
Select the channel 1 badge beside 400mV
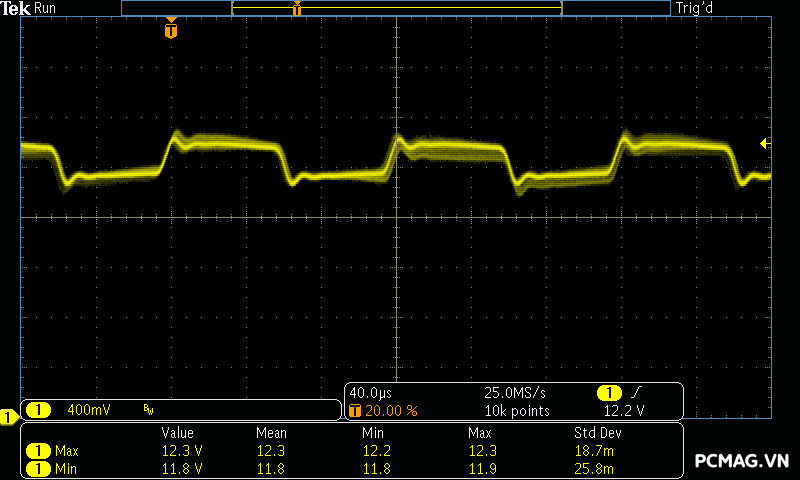tap(38, 410)
